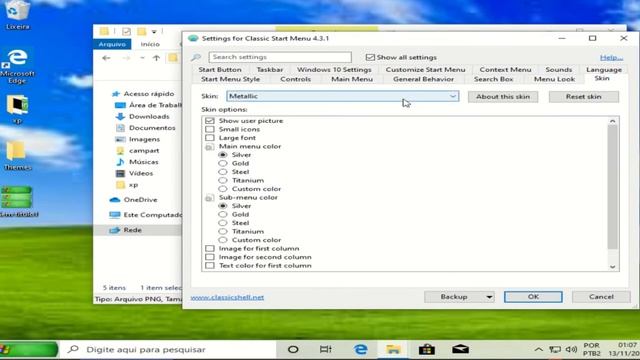Click the green XP-style Start button
640x360 pixels.
click(x=29, y=349)
